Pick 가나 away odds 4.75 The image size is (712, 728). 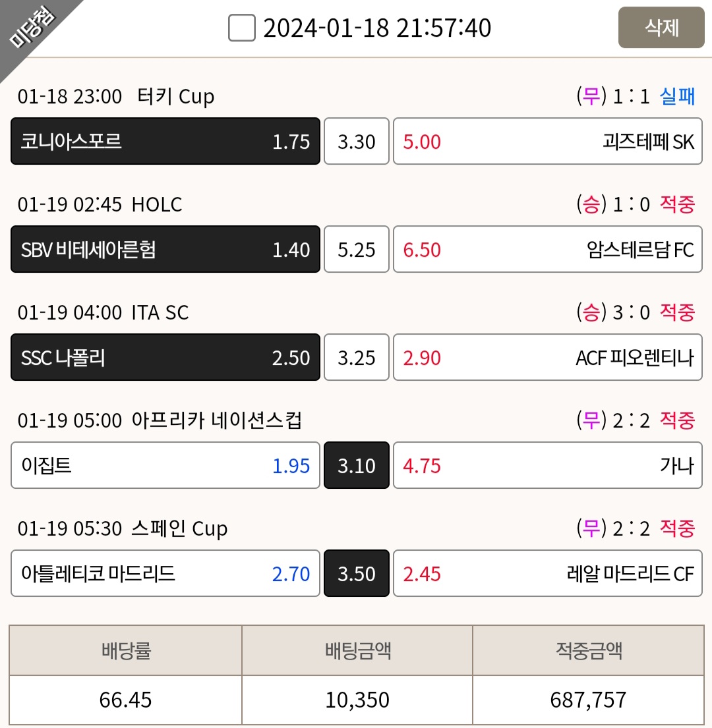548,465
